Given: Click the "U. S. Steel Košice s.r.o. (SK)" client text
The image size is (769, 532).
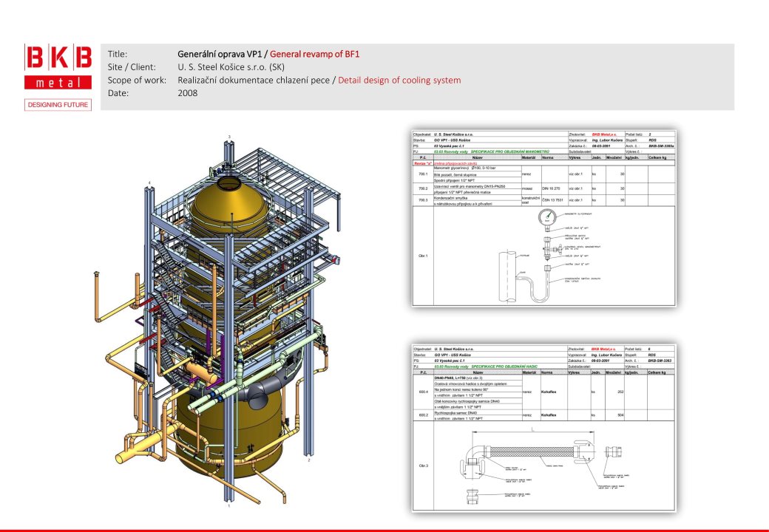Looking at the screenshot, I should pos(231,67).
